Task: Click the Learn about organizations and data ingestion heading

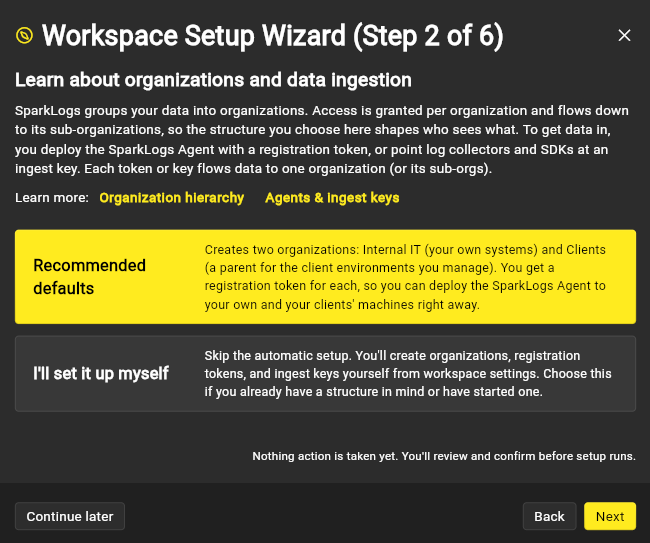Action: [x=213, y=80]
